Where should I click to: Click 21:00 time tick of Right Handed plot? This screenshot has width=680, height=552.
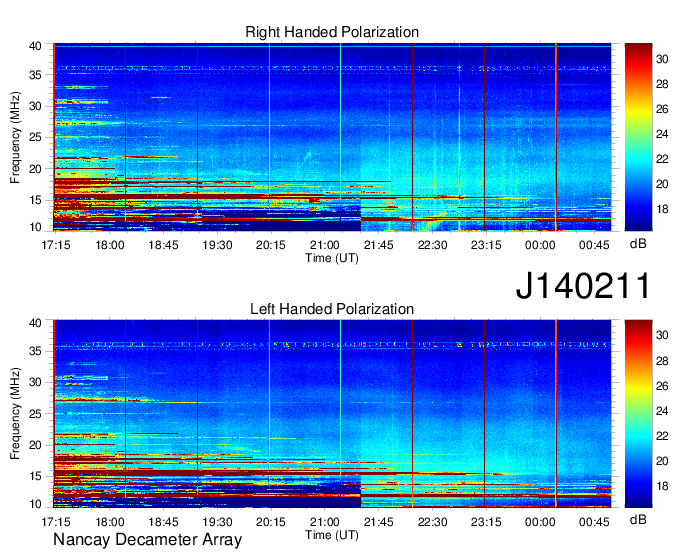tap(324, 245)
